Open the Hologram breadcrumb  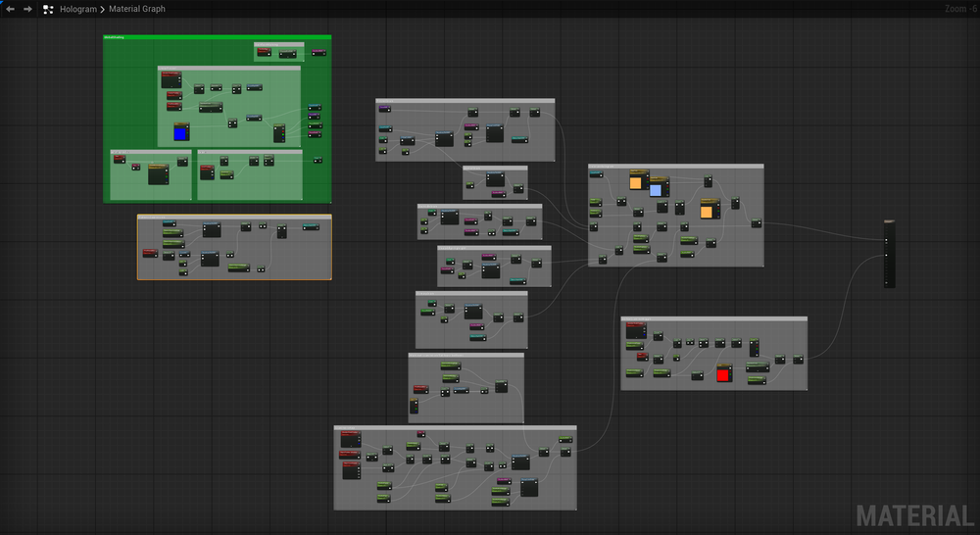pos(78,9)
